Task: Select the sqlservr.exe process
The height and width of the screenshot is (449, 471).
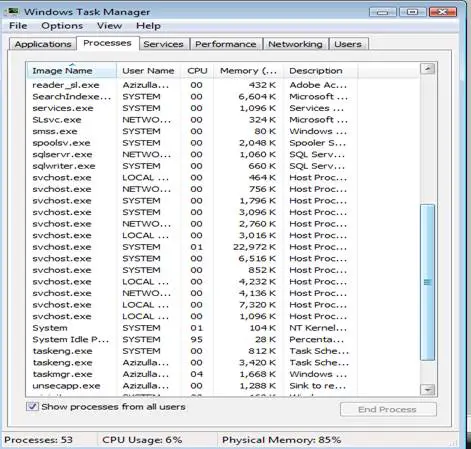Action: [191, 154]
